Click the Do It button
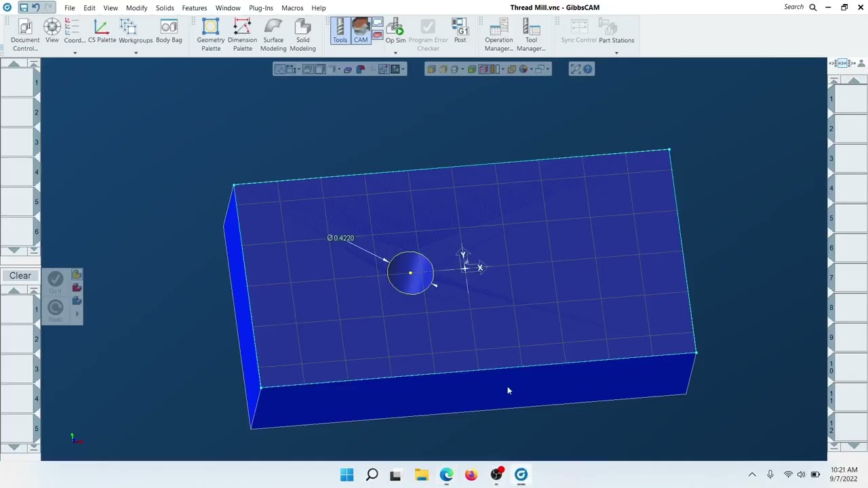 tap(56, 282)
